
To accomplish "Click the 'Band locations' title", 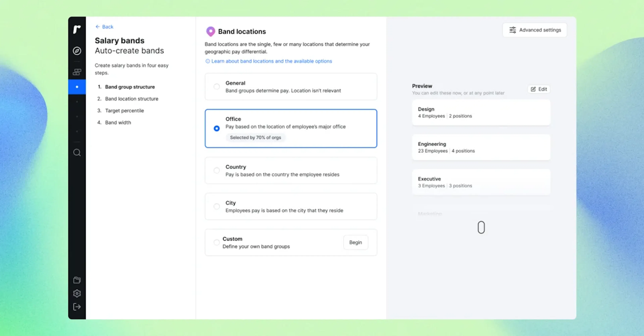I will [242, 31].
